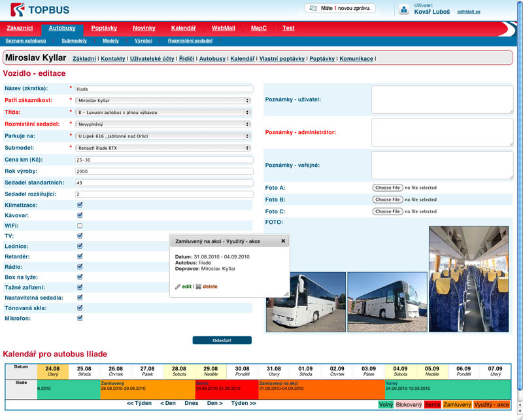
Task: Select the red Servis calendar block
Action: [x=226, y=389]
